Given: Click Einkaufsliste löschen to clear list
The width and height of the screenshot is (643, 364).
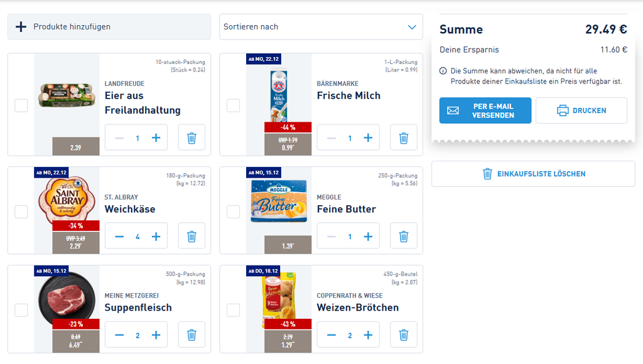Looking at the screenshot, I should (x=533, y=174).
